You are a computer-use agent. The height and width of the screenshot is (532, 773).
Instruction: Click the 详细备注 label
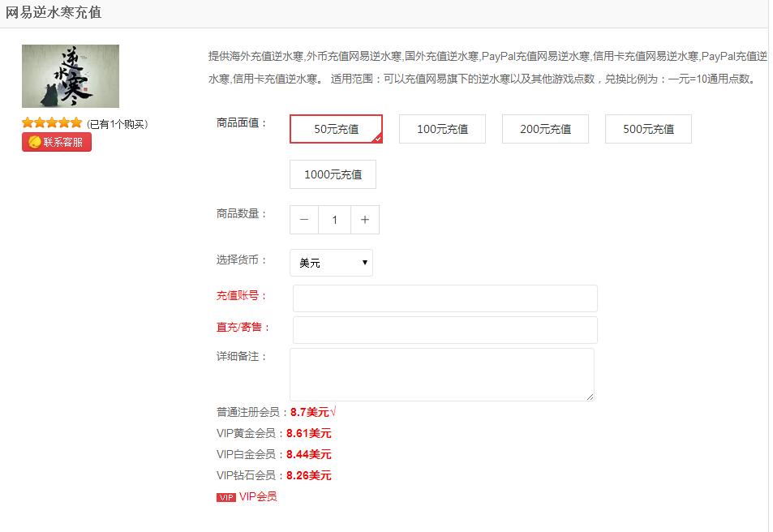241,356
